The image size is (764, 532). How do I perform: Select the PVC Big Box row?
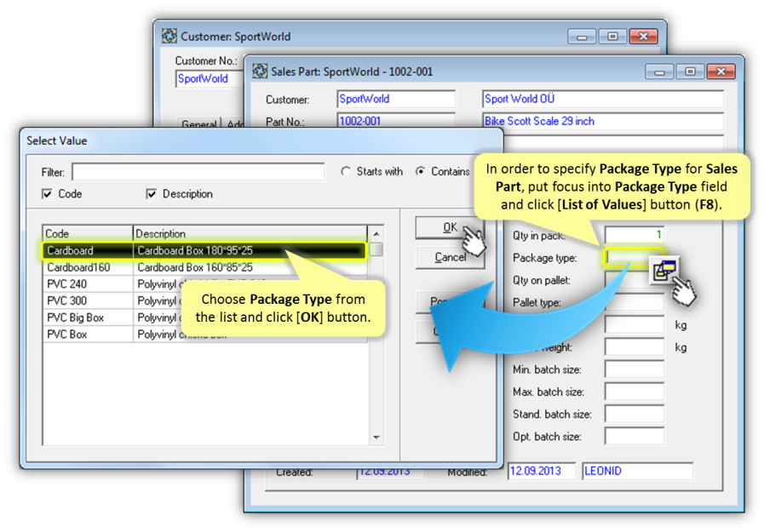point(204,317)
